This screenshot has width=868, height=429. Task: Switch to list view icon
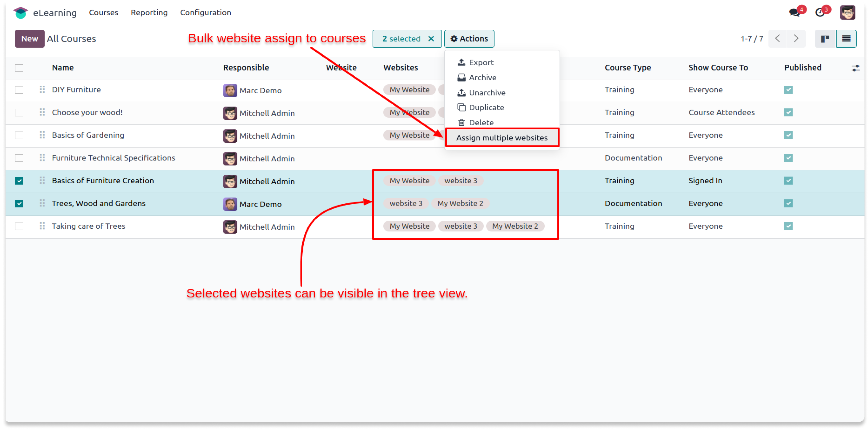pos(846,38)
